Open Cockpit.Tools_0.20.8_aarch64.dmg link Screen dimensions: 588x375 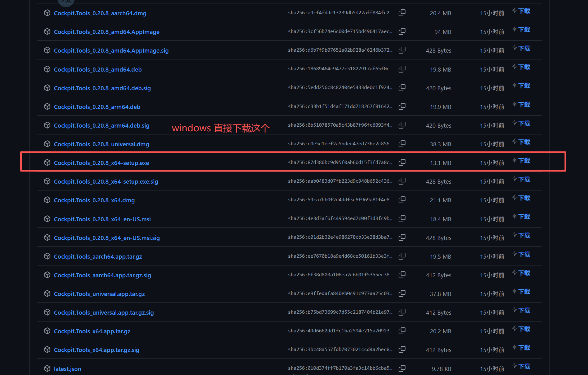[x=100, y=13]
